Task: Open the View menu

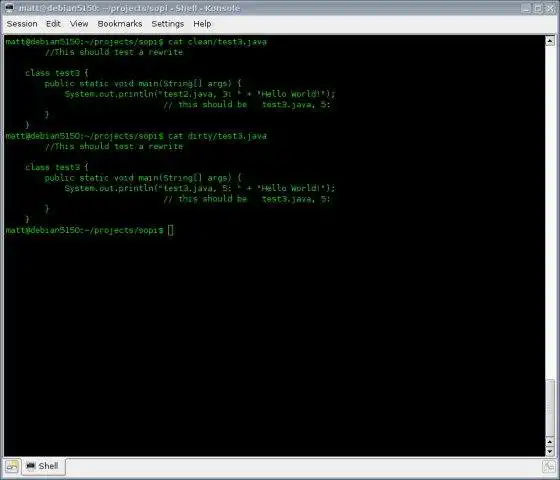Action: (x=79, y=24)
